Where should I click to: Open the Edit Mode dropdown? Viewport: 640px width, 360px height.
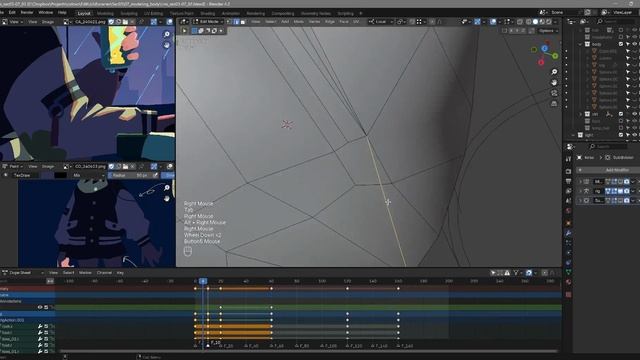[x=208, y=22]
